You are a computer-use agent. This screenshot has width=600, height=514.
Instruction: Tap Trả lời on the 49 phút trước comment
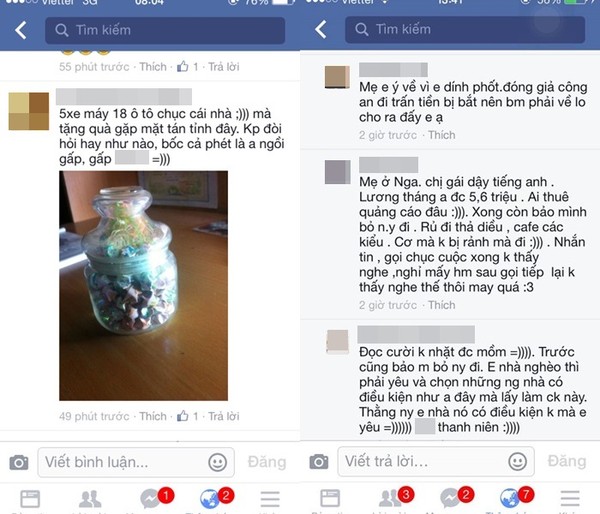[x=223, y=416]
